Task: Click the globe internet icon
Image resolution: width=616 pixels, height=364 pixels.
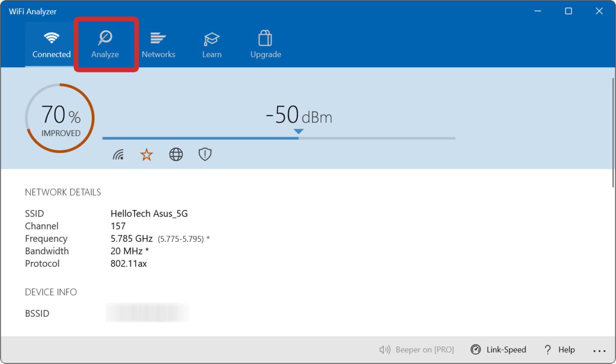Action: coord(176,155)
